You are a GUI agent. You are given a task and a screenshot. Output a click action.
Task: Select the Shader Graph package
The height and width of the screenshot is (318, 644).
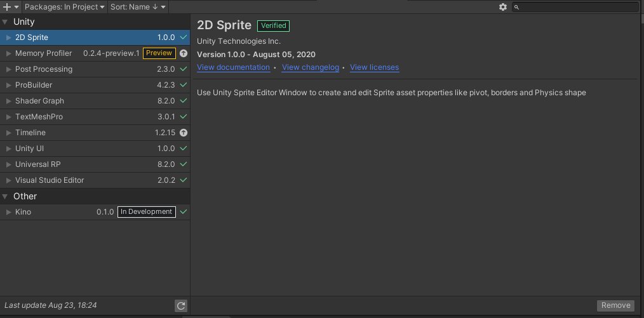point(39,101)
